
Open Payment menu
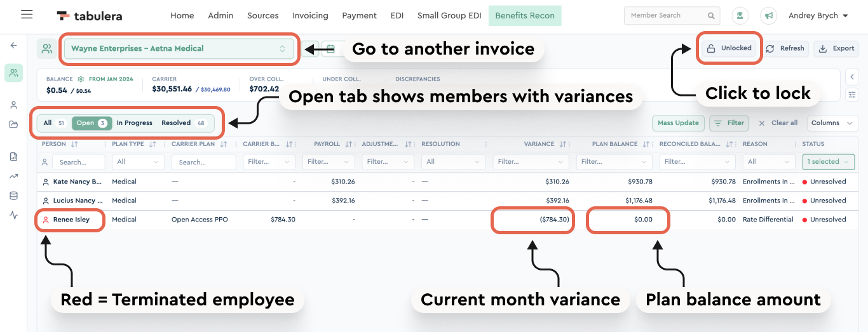(x=359, y=15)
